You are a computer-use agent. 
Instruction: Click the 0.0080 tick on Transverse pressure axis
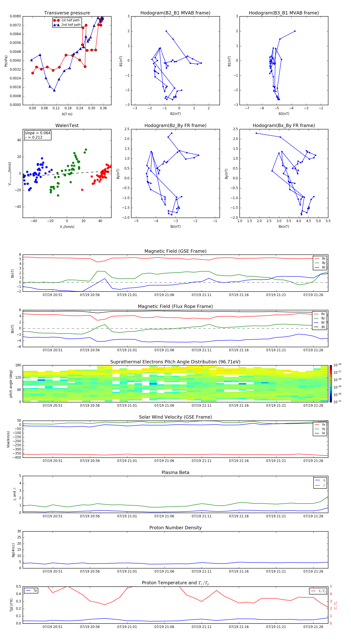(15, 16)
